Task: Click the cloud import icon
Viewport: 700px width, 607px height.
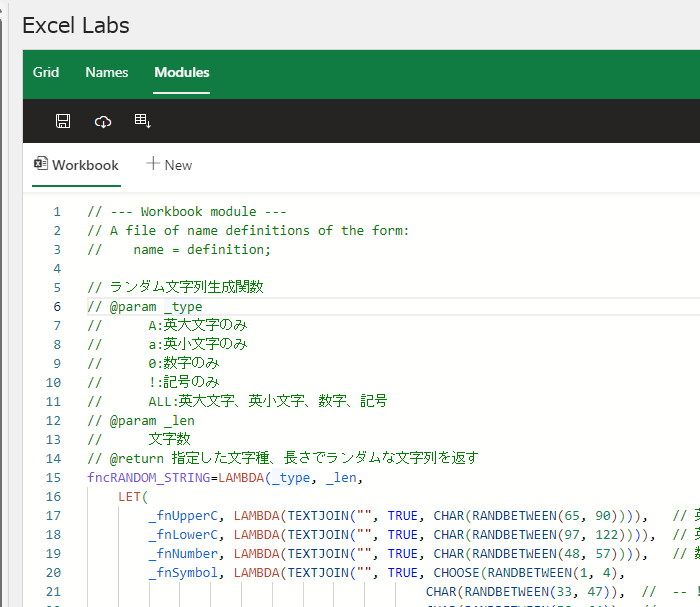Action: pyautogui.click(x=103, y=121)
